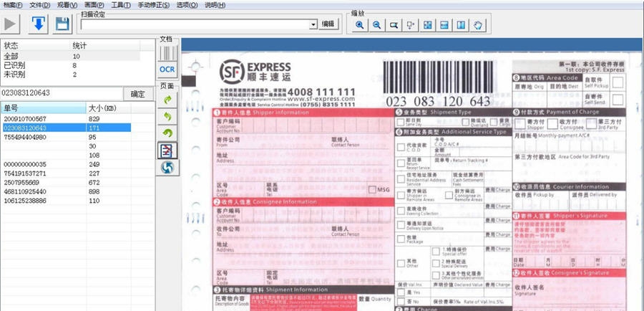Select the hand pan tool

tap(478, 25)
